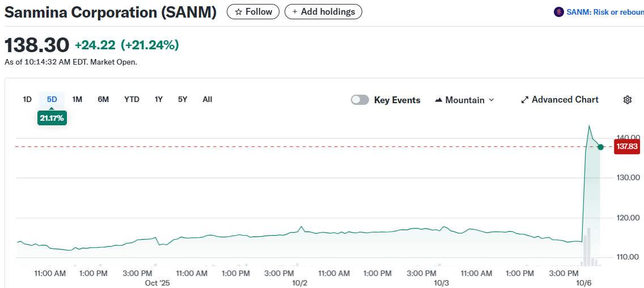Viewport: 644px width, 288px height.
Task: Select the 1Y time range
Action: (x=159, y=99)
